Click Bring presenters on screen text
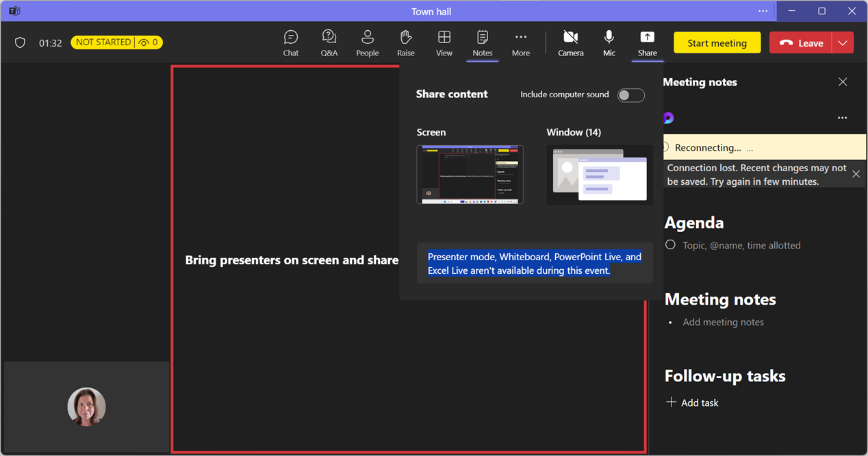 pyautogui.click(x=292, y=260)
